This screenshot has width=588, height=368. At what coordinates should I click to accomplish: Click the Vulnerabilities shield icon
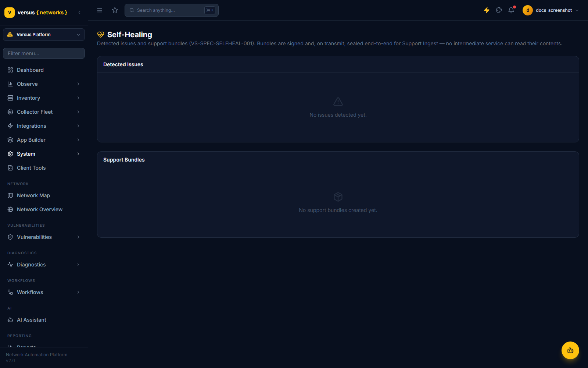(10, 237)
